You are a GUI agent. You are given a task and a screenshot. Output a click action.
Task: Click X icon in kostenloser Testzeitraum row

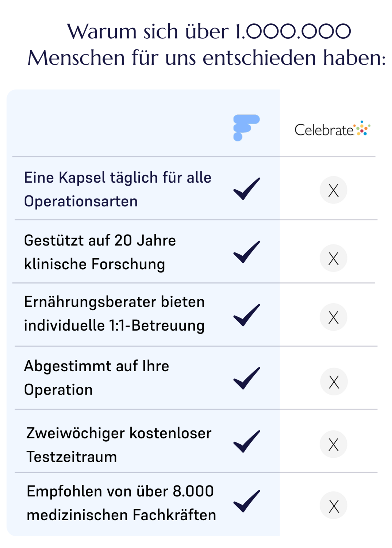tap(333, 445)
